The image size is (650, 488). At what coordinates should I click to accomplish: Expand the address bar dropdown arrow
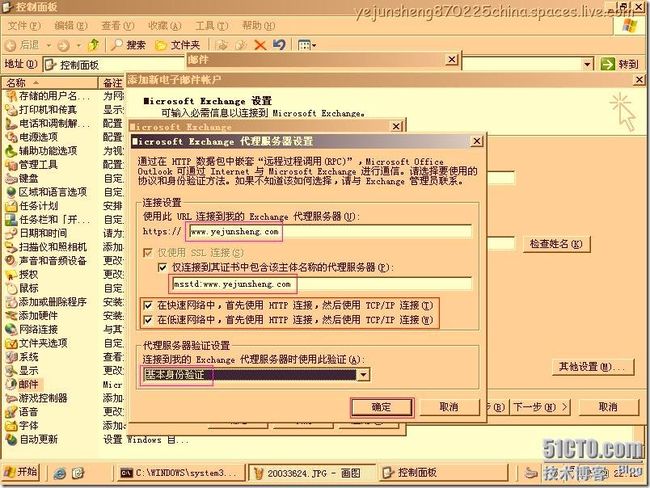(587, 64)
